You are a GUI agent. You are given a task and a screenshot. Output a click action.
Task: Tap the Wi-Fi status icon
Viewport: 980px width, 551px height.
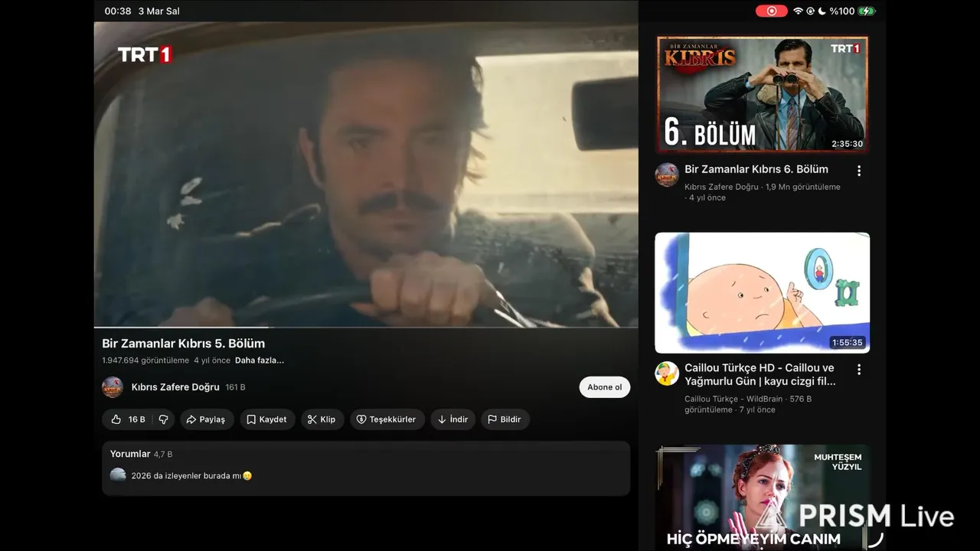(798, 11)
